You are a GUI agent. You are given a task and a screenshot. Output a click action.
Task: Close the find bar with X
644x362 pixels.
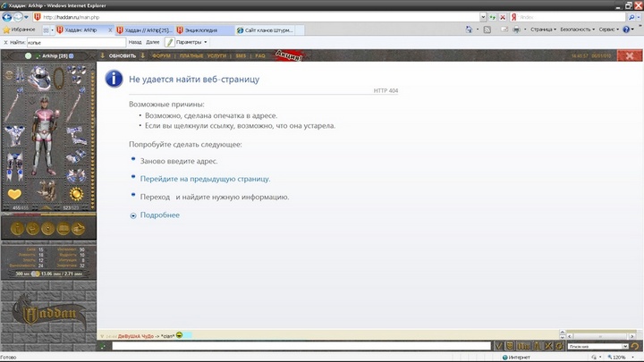[5, 42]
